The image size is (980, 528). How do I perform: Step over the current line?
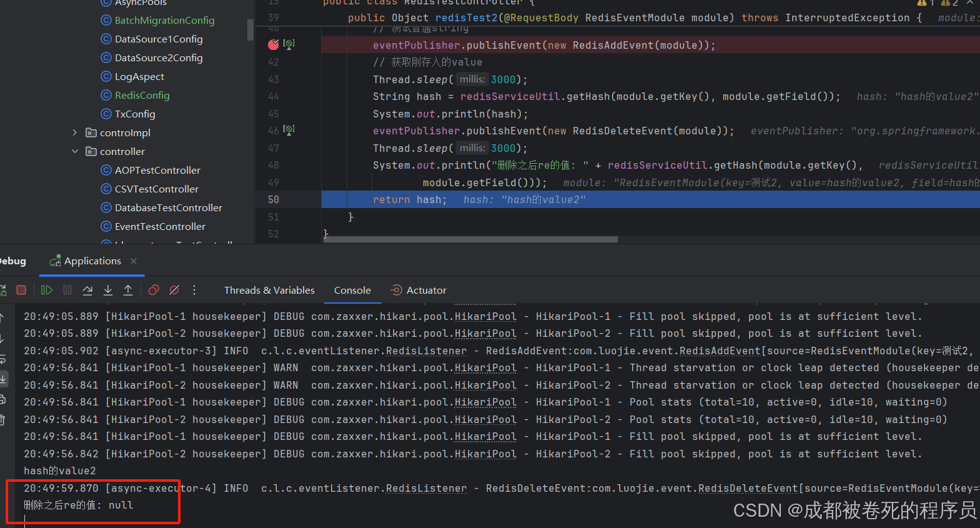(87, 290)
